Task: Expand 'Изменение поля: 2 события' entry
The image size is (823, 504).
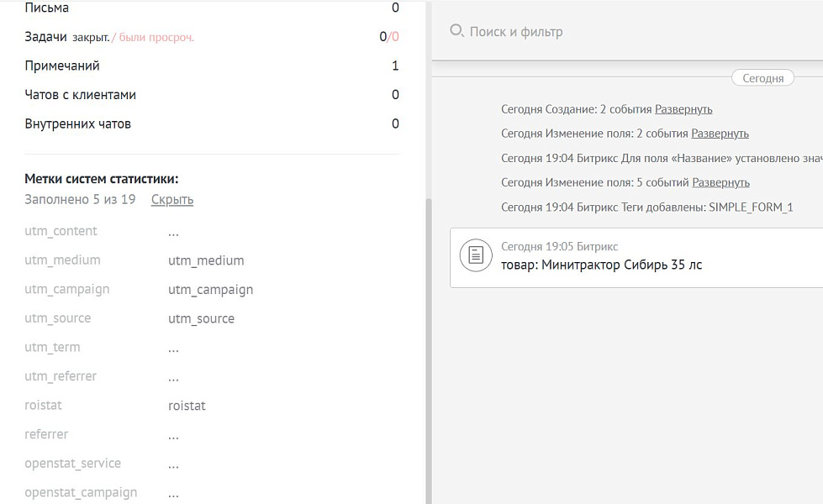Action: click(x=720, y=134)
